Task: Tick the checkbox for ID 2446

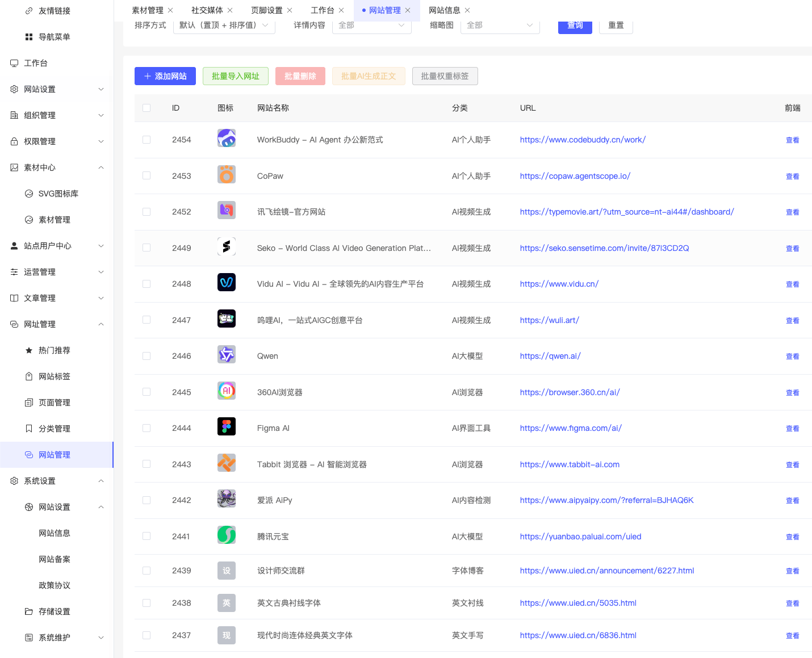Action: point(147,356)
